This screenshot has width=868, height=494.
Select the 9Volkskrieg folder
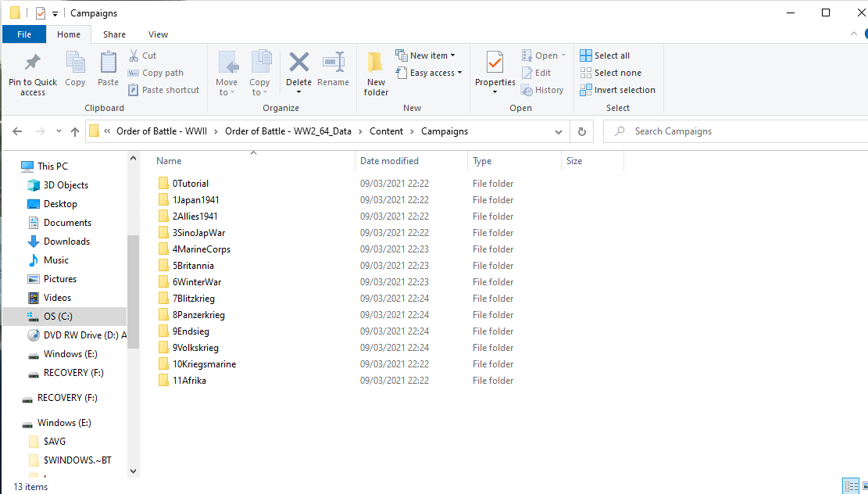[x=188, y=348]
